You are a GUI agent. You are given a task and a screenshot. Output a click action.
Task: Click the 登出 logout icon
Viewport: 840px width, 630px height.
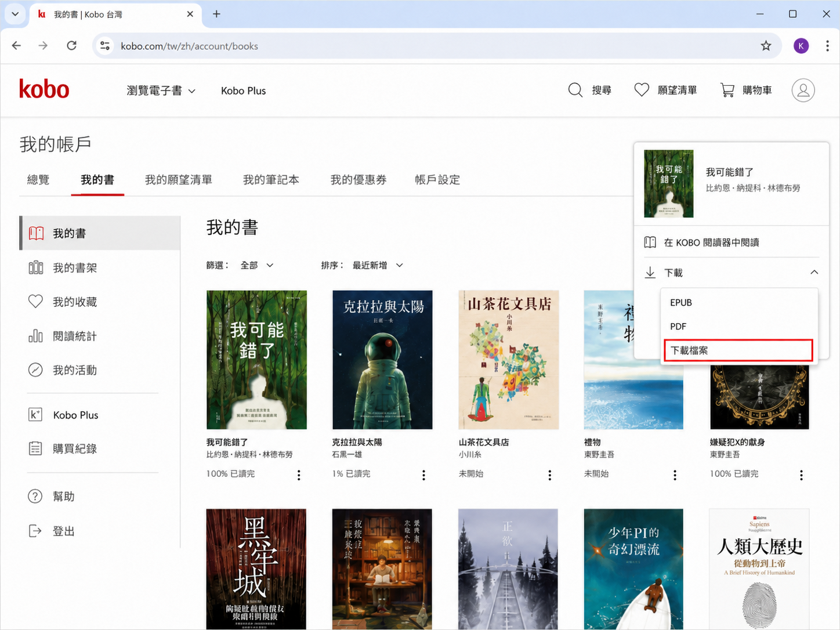(x=35, y=531)
